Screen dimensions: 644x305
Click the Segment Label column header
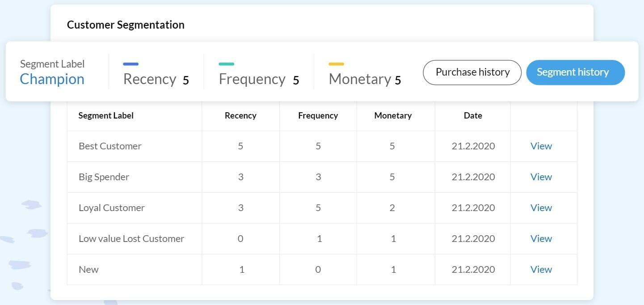click(x=106, y=115)
